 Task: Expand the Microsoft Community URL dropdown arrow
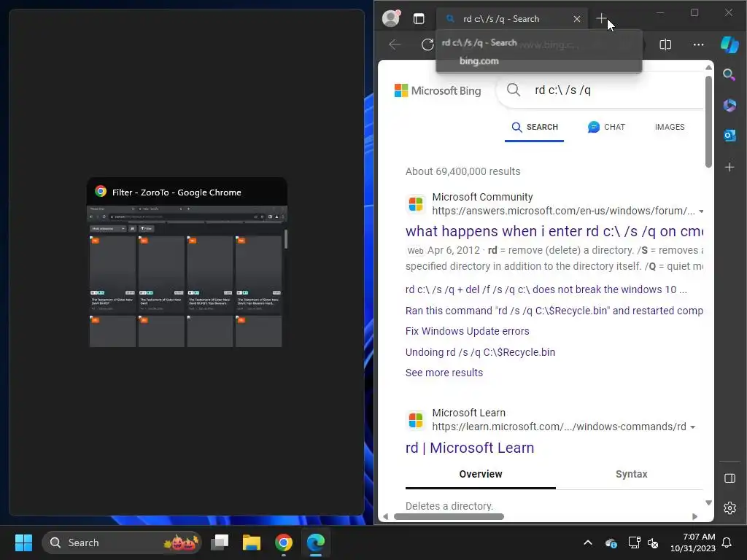coord(701,211)
